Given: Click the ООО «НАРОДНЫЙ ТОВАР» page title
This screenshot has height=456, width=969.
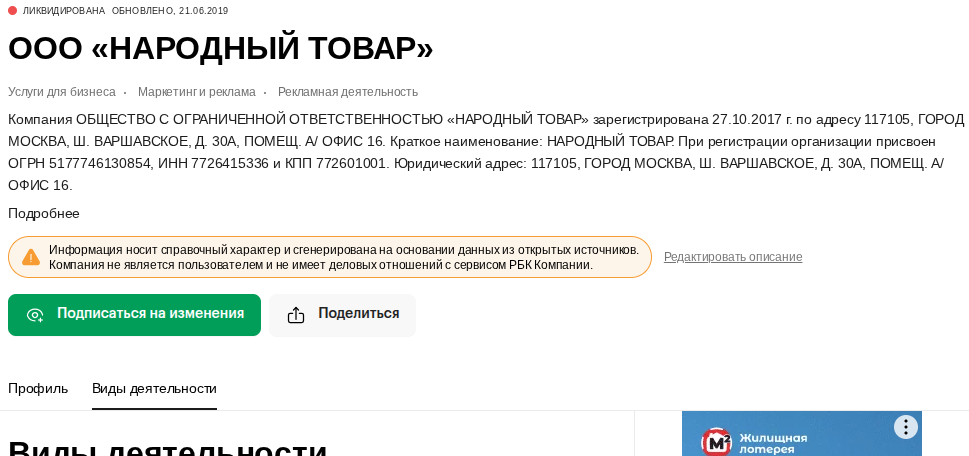Looking at the screenshot, I should 221,48.
